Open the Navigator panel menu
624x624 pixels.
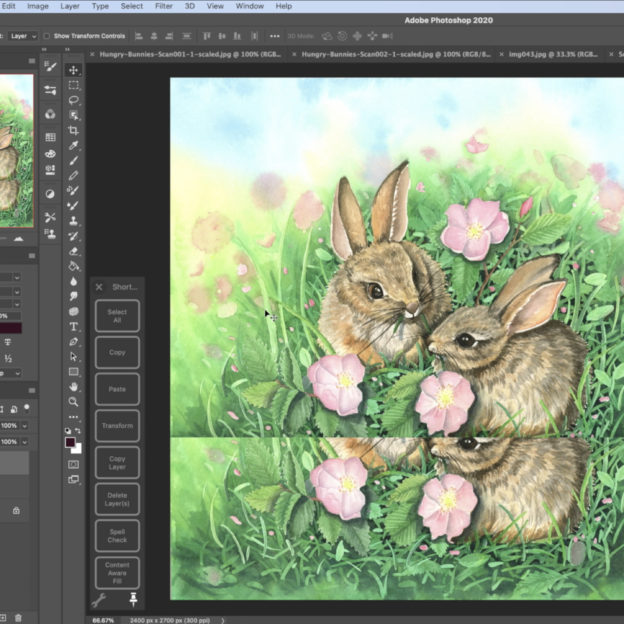click(x=32, y=61)
